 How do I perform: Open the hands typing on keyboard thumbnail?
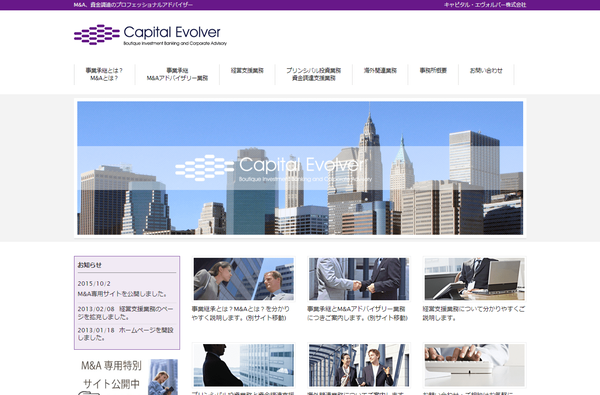click(x=474, y=365)
